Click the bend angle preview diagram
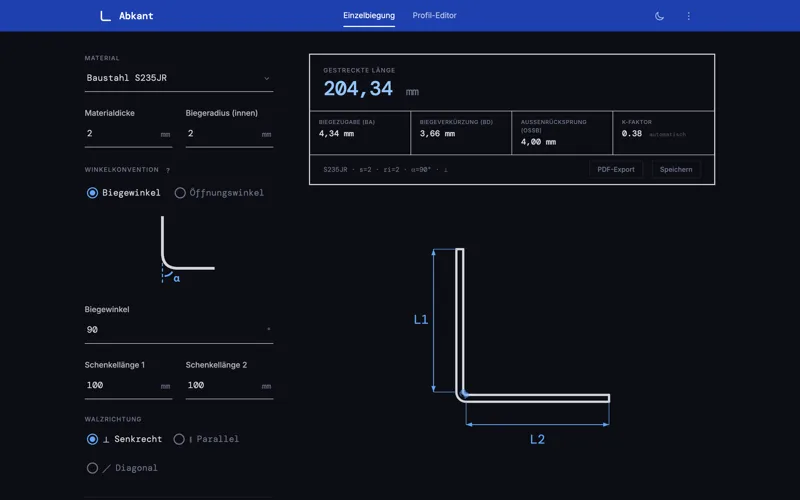The width and height of the screenshot is (800, 500). coord(185,248)
